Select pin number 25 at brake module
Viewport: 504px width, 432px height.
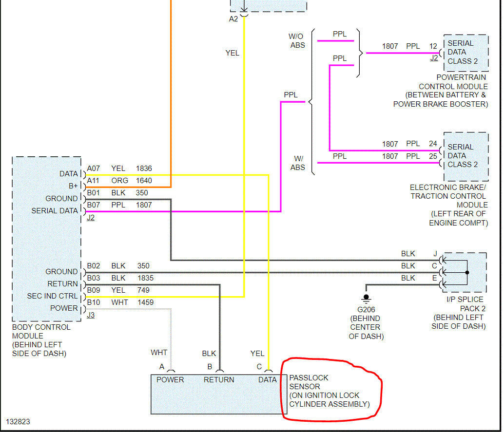433,156
